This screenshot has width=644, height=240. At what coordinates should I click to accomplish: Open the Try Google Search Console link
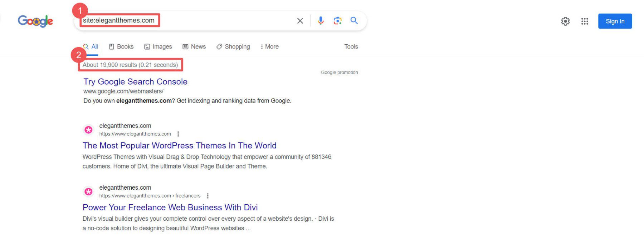click(135, 81)
